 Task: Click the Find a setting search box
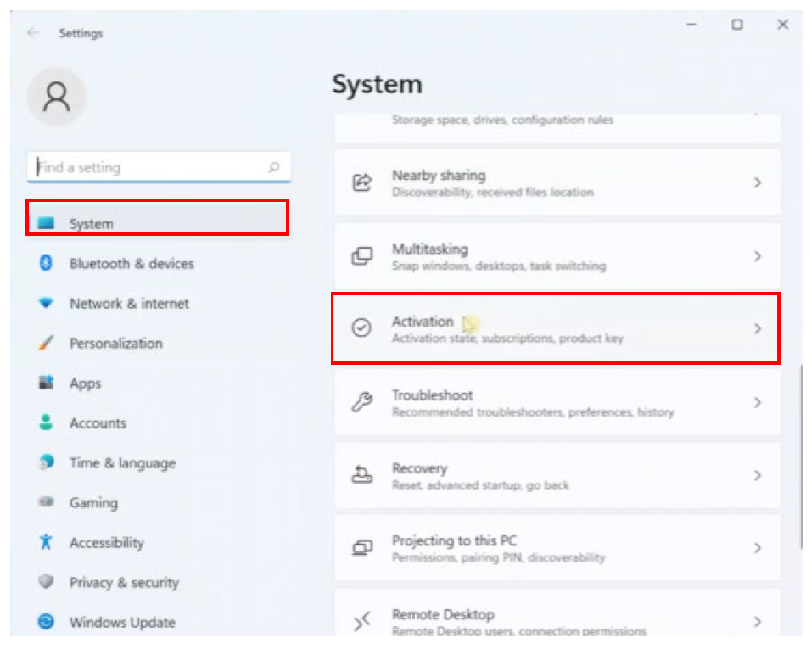(153, 167)
